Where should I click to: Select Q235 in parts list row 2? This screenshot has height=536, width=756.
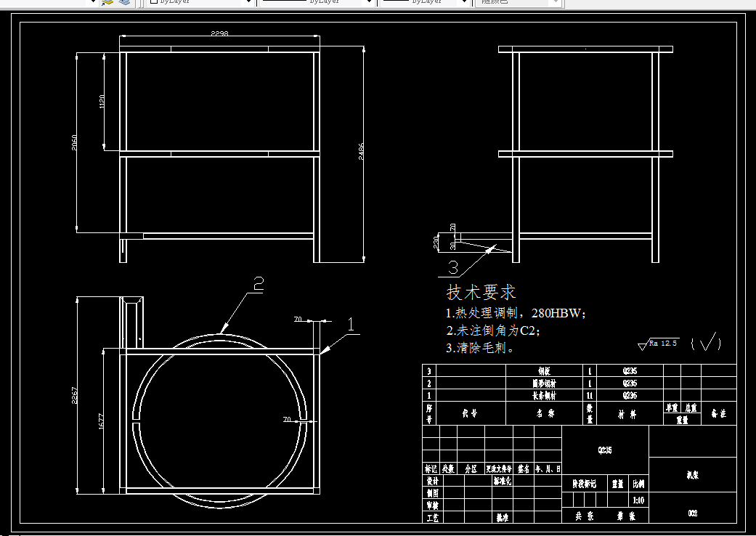[x=630, y=383]
